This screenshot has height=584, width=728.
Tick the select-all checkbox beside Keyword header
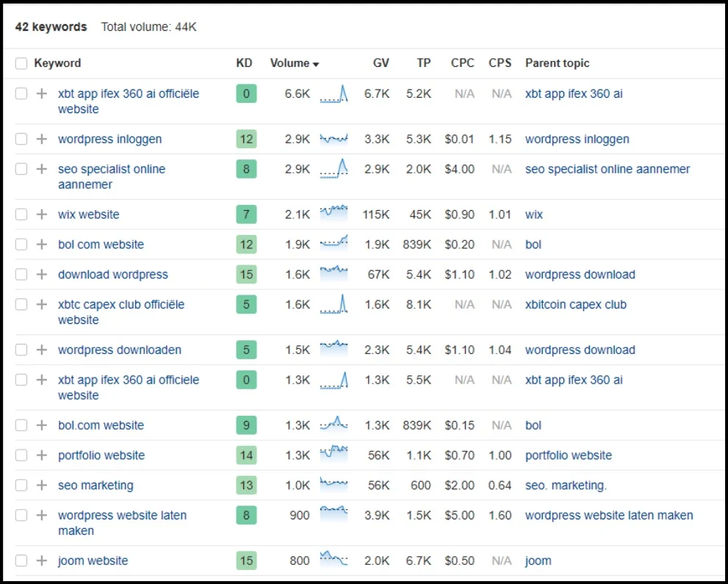(21, 63)
